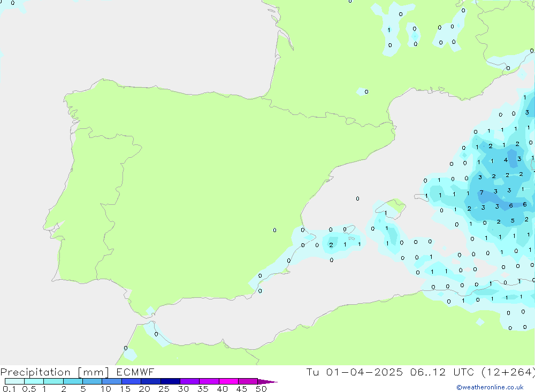Click the 45 mm bright magenta legend swatch

click(x=248, y=381)
